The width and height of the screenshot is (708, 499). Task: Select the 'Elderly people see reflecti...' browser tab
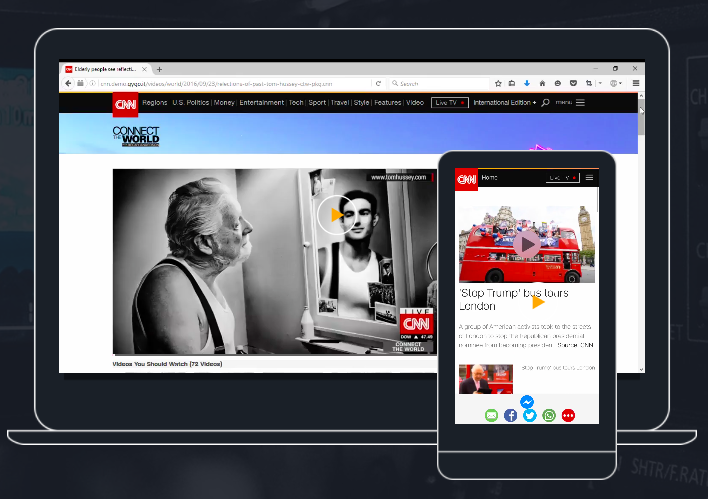(x=106, y=69)
